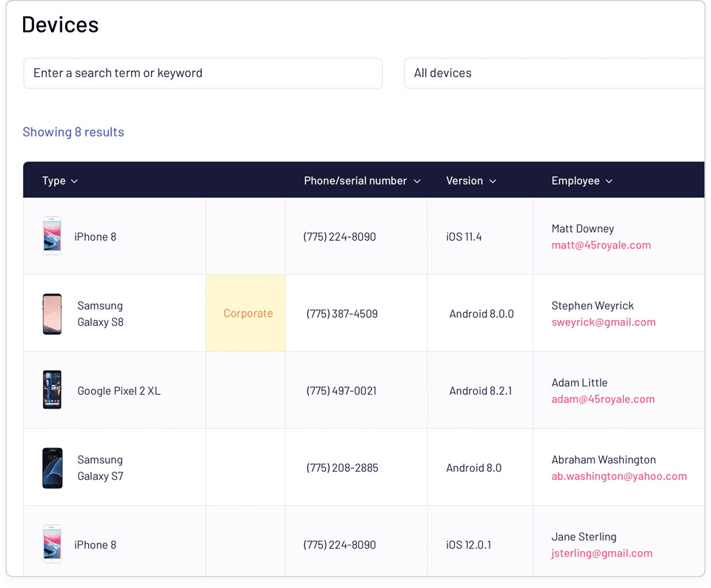Select the Google Pixel 2 XL device image
Viewport: 711px width, 588px height.
[x=52, y=390]
